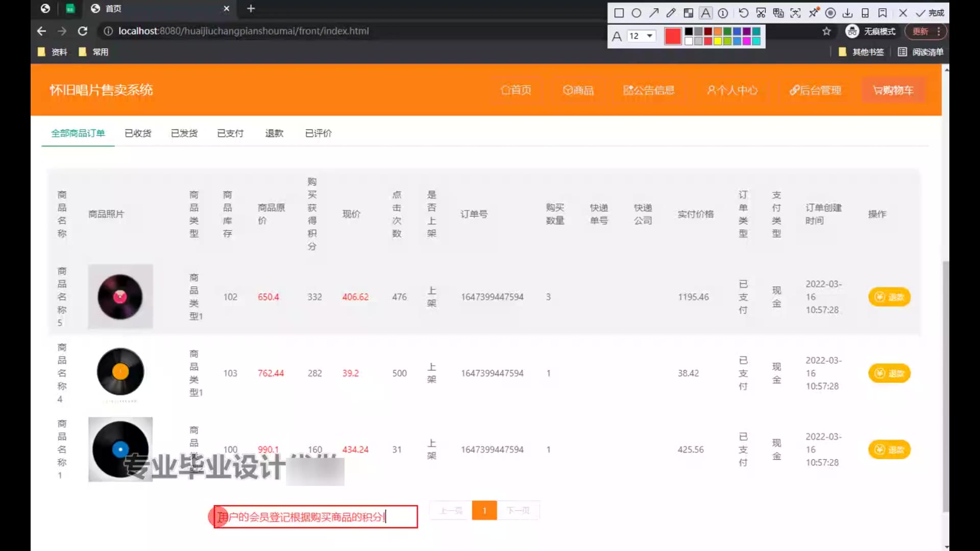Bookmark this page with the star icon
The height and width of the screenshot is (551, 980).
tap(826, 31)
